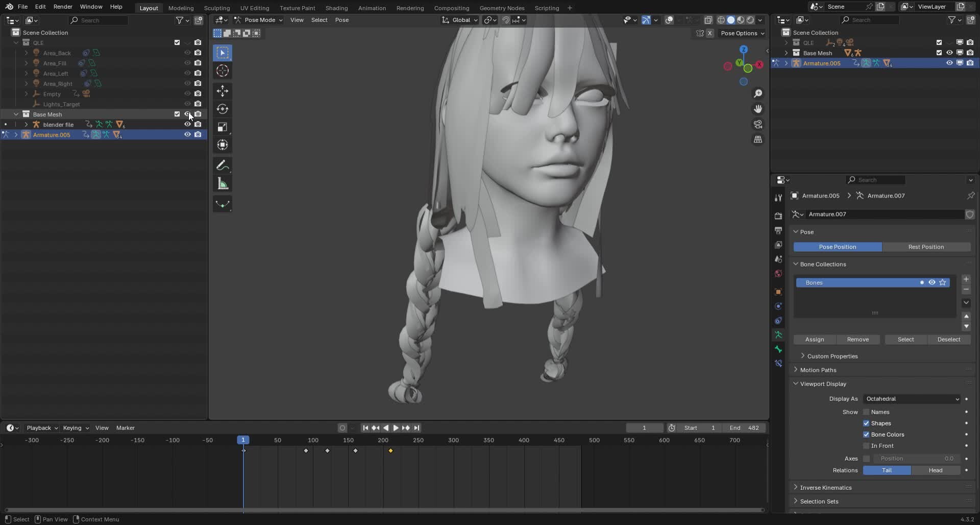Select the Rotate tool in the toolbar
980x525 pixels.
[223, 109]
